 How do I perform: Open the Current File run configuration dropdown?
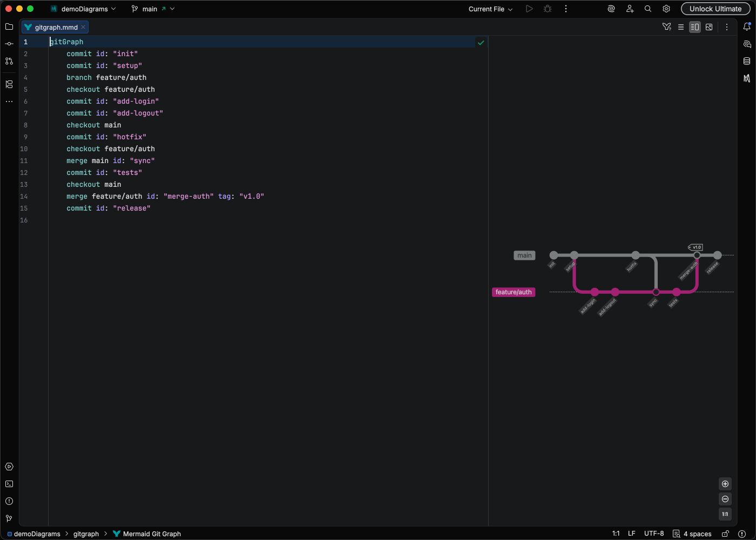tap(489, 9)
